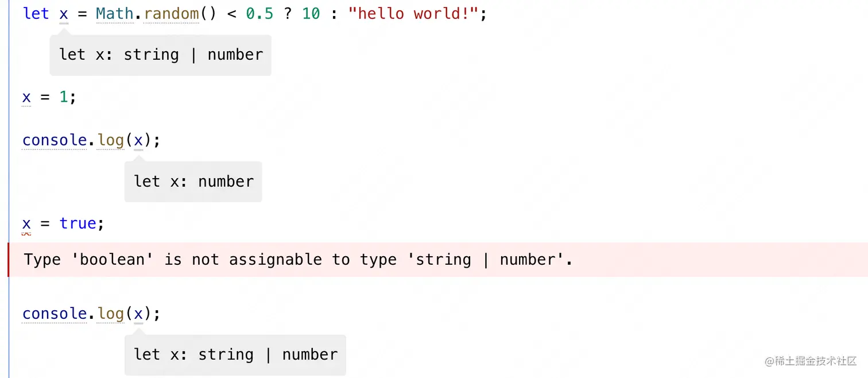Click the number 10 in the ternary expression
Viewport: 868px width, 378px height.
pyautogui.click(x=311, y=14)
